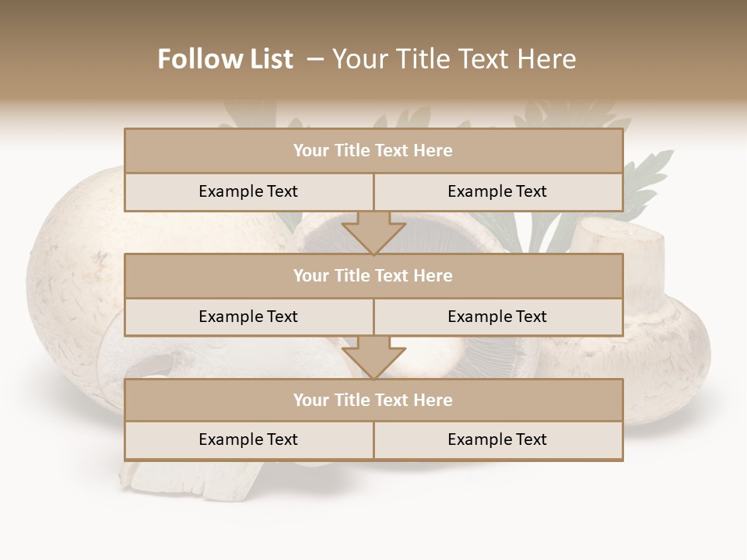Viewport: 747px width, 560px height.
Task: Select the down arrow below the top block
Action: (374, 233)
